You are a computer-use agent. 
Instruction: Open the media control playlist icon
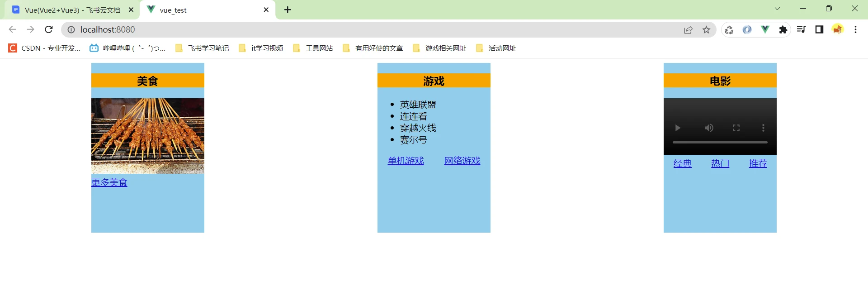(x=801, y=30)
